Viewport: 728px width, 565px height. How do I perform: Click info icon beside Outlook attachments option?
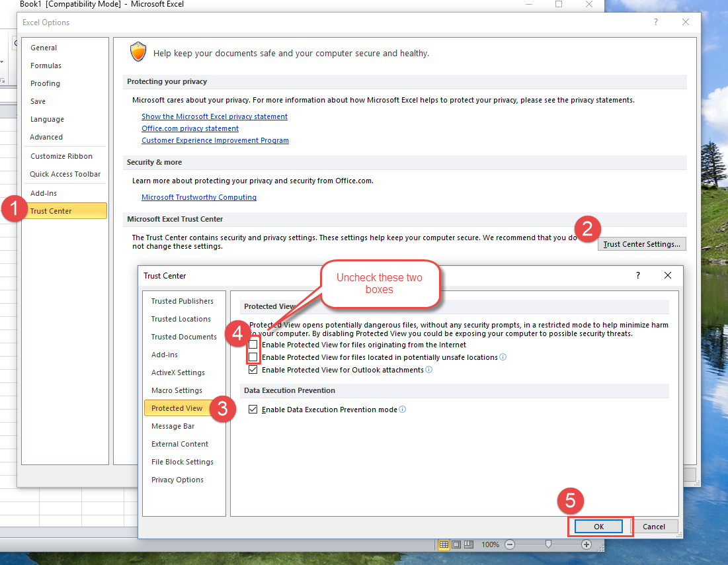(429, 369)
